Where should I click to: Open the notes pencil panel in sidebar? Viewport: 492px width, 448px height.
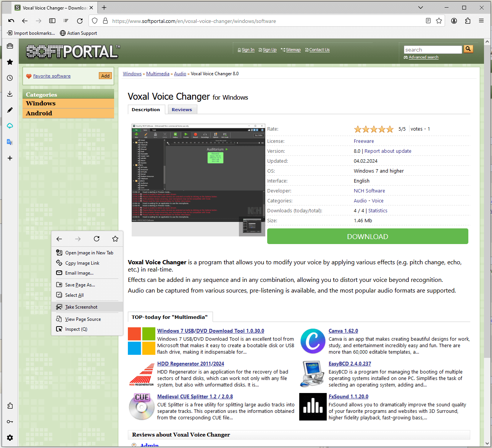10,110
